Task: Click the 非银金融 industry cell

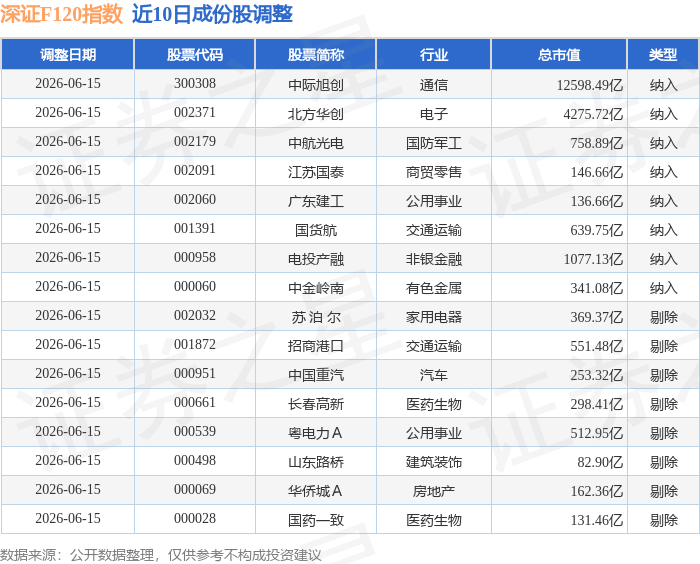Action: 433,259
